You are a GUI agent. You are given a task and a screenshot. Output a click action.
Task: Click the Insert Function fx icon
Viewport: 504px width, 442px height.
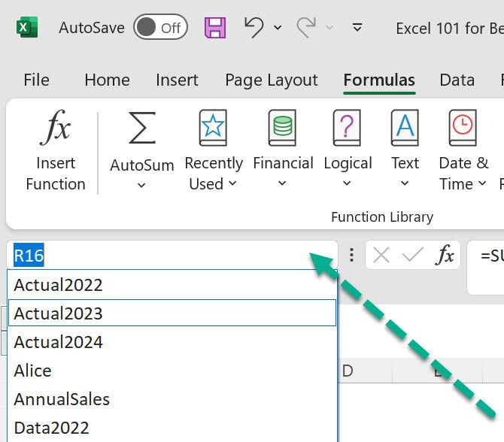(x=55, y=129)
